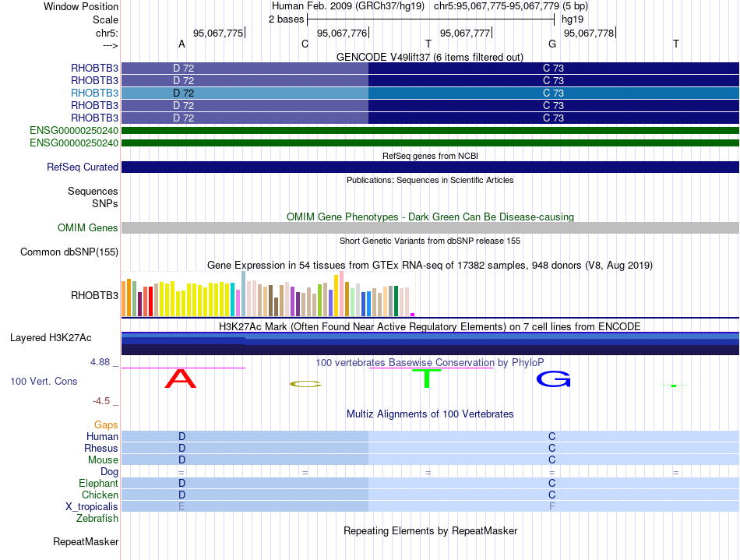Click the Elephant alignment row label
The width and height of the screenshot is (740, 560).
pyautogui.click(x=98, y=483)
